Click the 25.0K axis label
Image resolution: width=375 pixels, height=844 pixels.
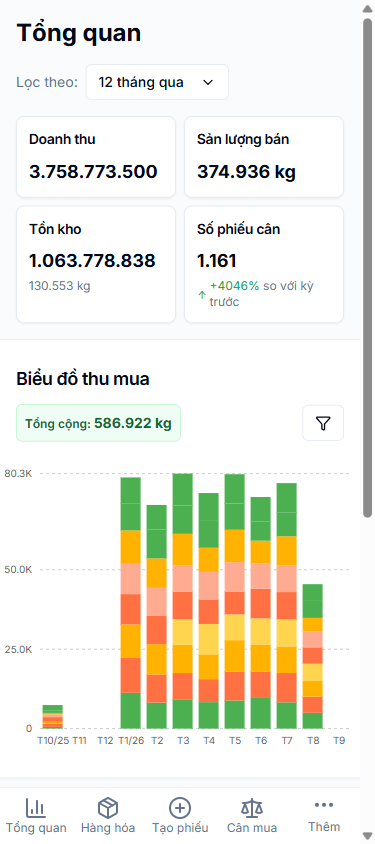[x=18, y=649]
